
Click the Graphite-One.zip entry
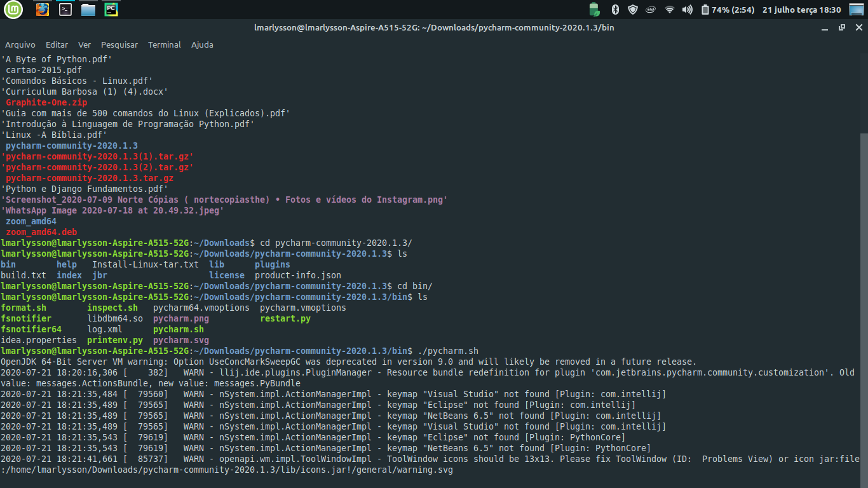click(46, 102)
